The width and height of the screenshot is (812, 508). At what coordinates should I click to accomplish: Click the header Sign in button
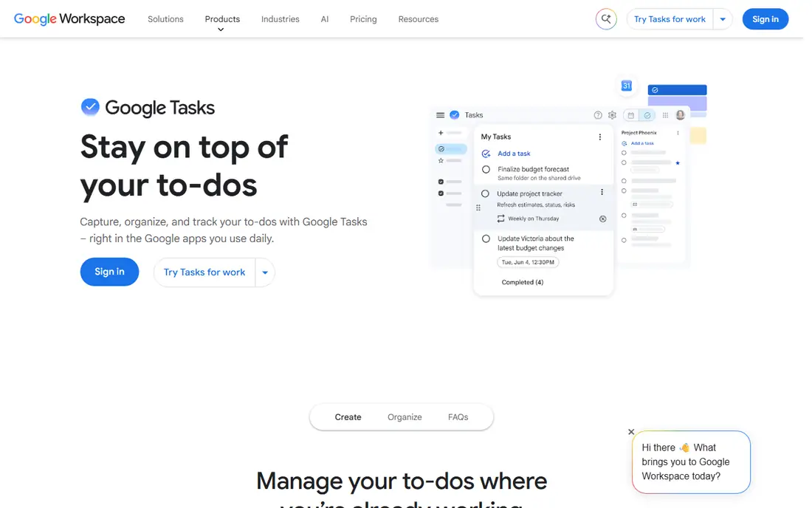coord(765,19)
